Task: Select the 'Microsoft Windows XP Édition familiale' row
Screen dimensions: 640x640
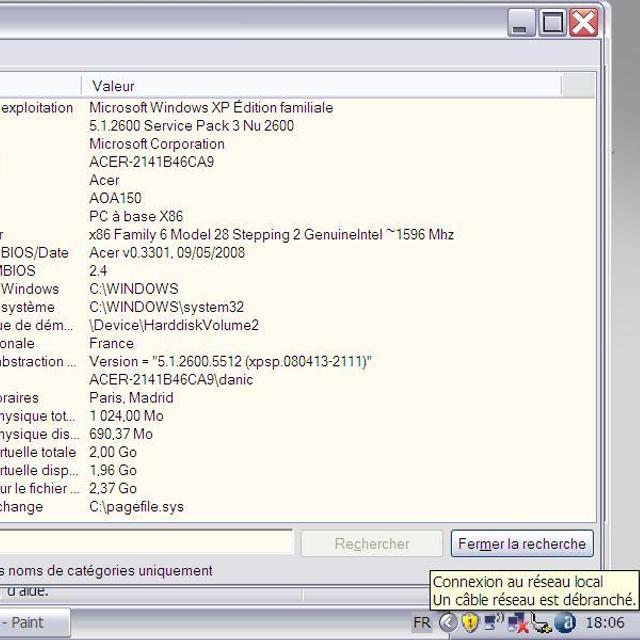Action: click(211, 108)
